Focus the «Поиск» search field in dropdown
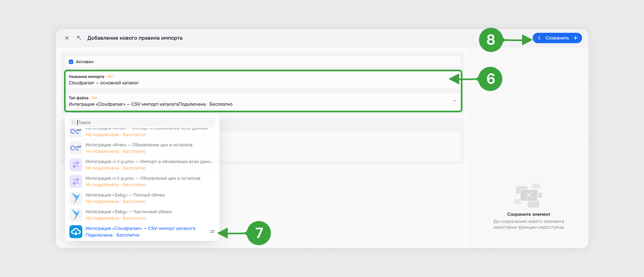 coord(142,122)
